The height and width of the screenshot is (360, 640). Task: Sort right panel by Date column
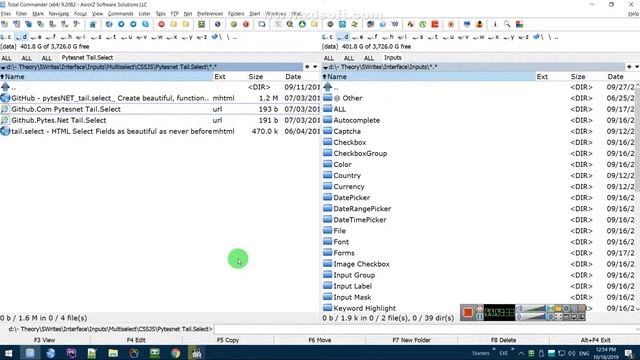pos(615,77)
